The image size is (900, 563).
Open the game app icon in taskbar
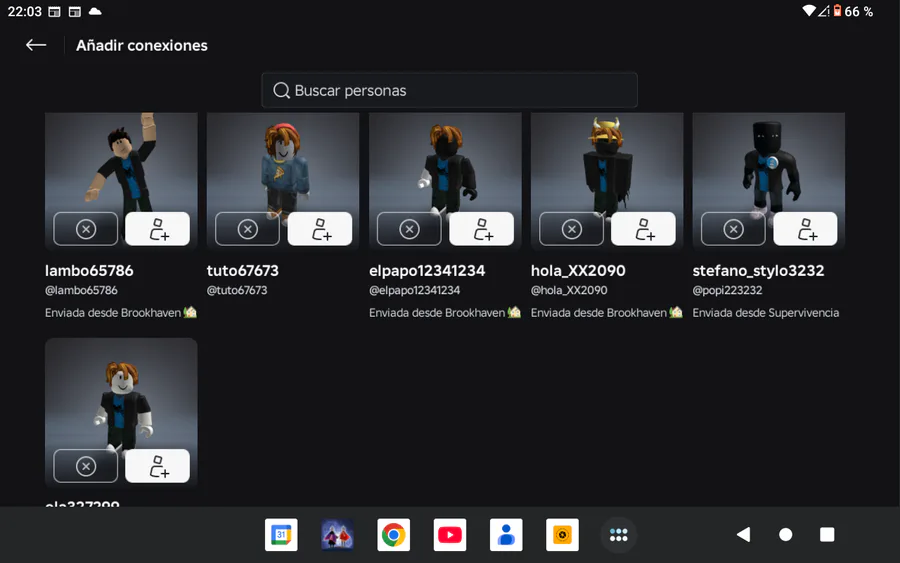(337, 535)
